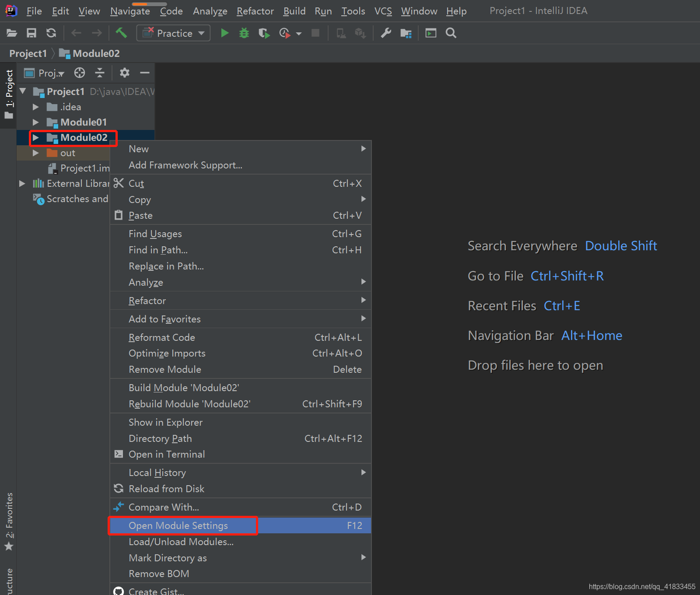The width and height of the screenshot is (700, 595).
Task: Hide the Project panel with minus icon
Action: click(145, 73)
